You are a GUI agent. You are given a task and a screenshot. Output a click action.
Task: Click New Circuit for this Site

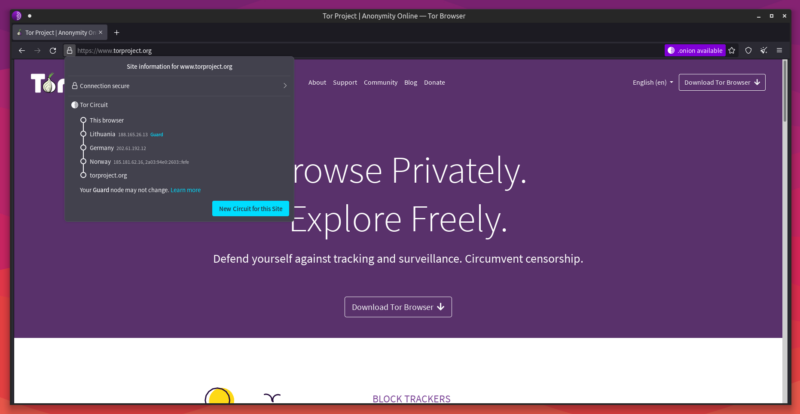click(x=251, y=208)
